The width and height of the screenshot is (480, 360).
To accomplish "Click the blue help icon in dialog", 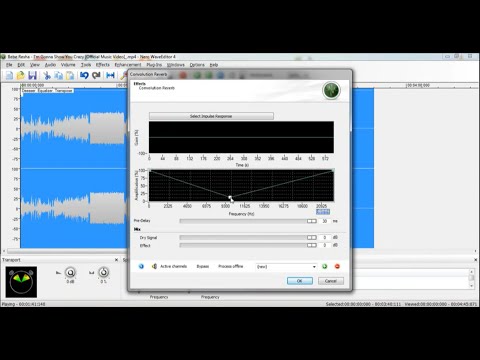I will [x=141, y=266].
